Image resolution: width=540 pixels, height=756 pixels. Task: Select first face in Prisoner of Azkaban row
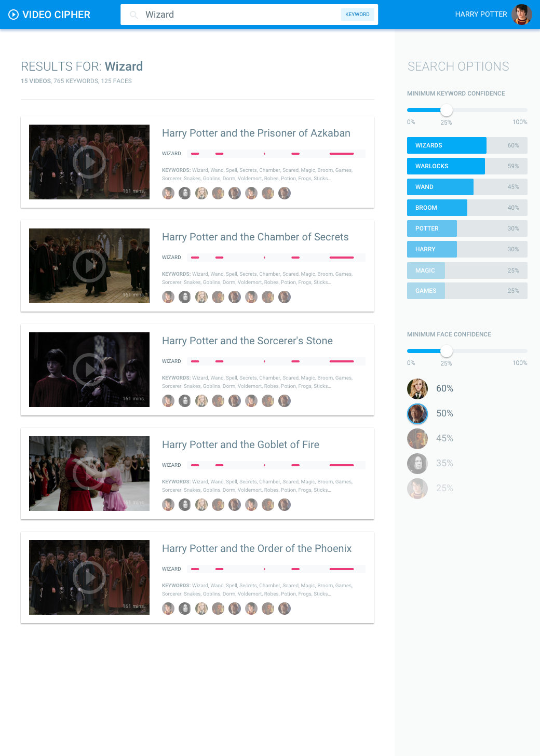168,193
